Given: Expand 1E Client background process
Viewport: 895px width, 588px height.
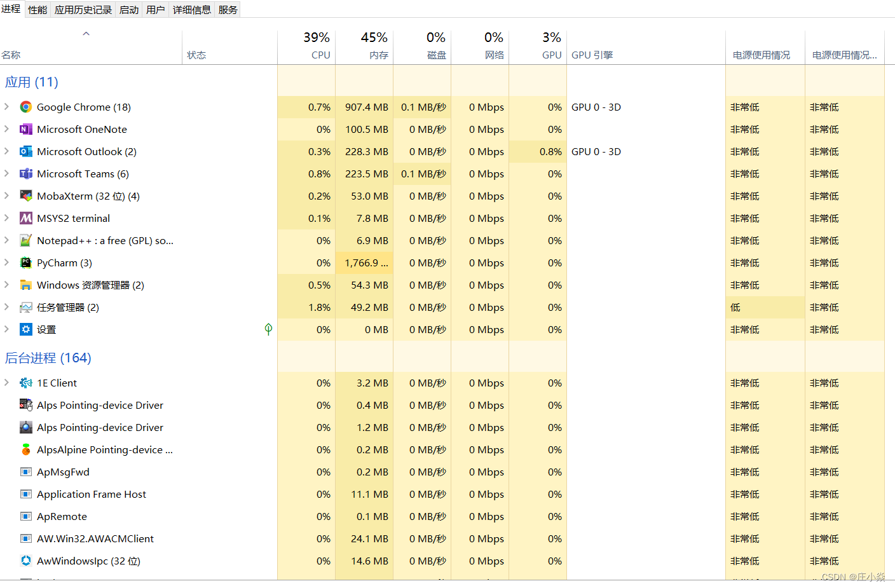Looking at the screenshot, I should coord(6,383).
